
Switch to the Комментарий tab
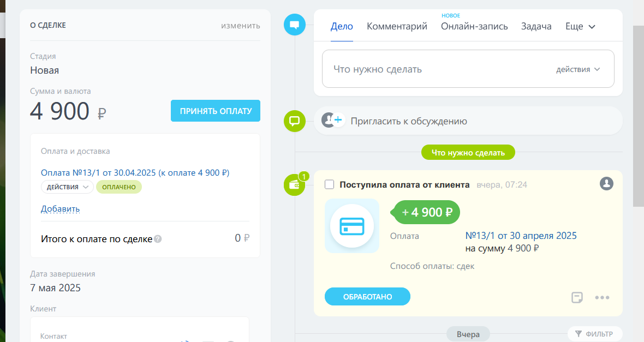pyautogui.click(x=397, y=27)
